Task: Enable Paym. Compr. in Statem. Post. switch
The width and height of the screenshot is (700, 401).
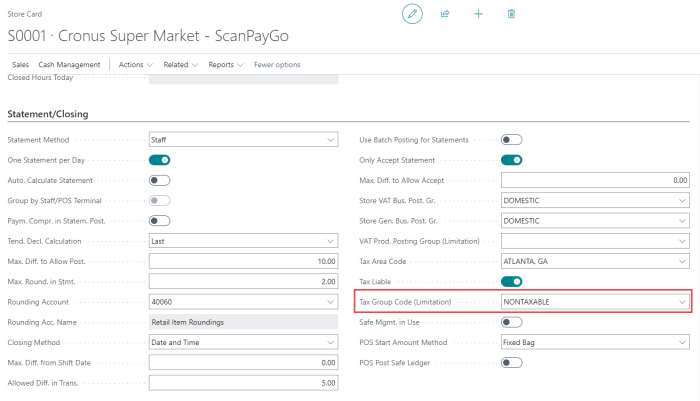Action: click(159, 221)
